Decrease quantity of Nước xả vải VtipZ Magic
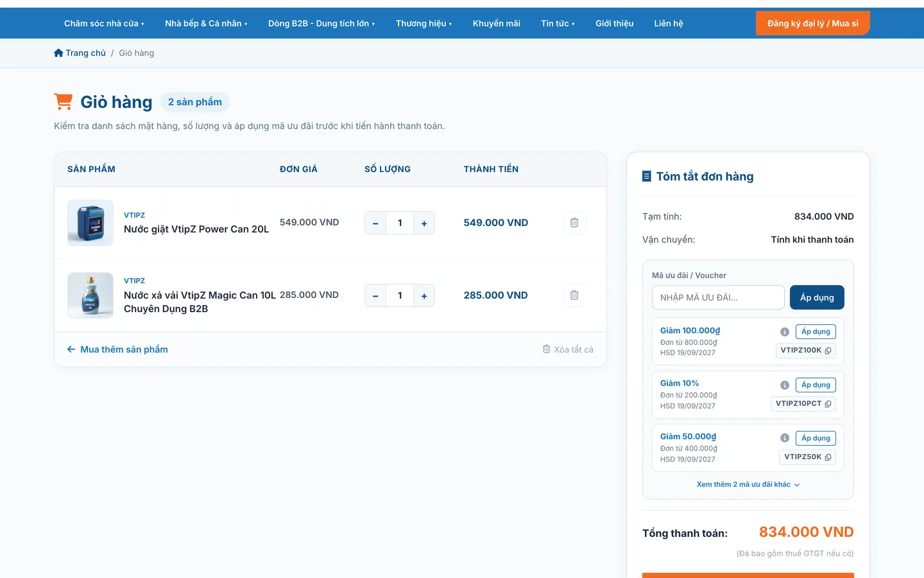The image size is (924, 578). pos(375,295)
